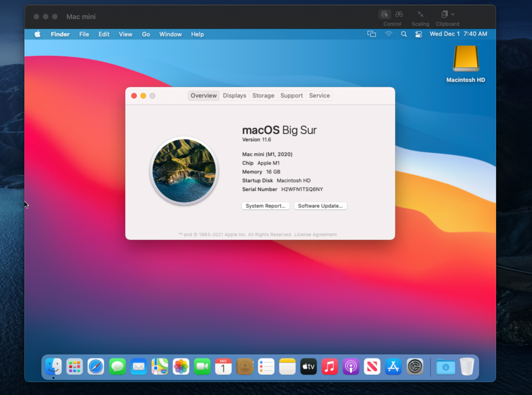Screen dimensions: 532x395
Task: Click the Wi-Fi icon in the menu bar
Action: [x=389, y=34]
